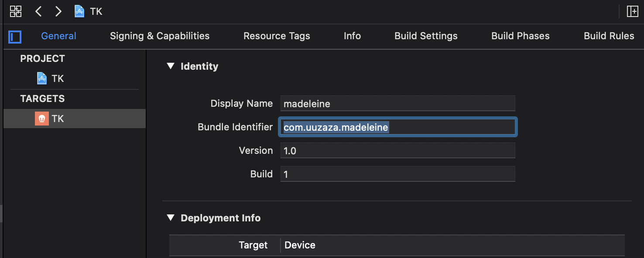Add an editor with the split-pane icon
Image resolution: width=644 pixels, height=258 pixels.
tap(632, 11)
